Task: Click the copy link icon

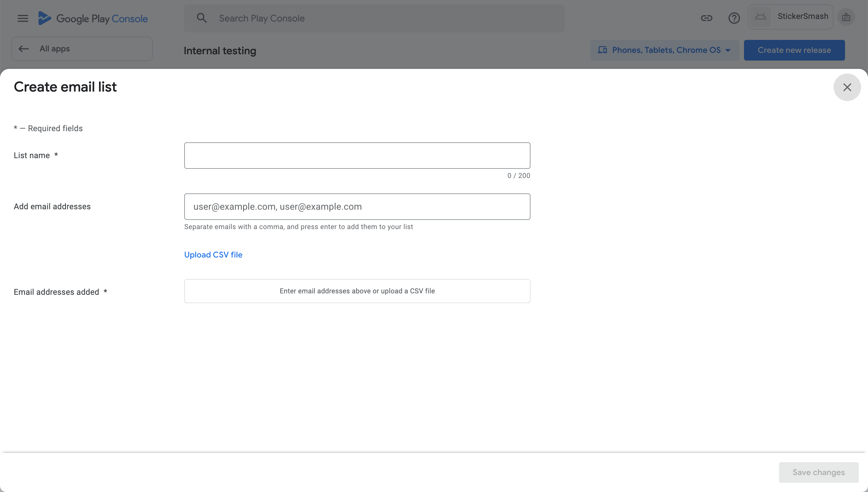Action: click(706, 18)
